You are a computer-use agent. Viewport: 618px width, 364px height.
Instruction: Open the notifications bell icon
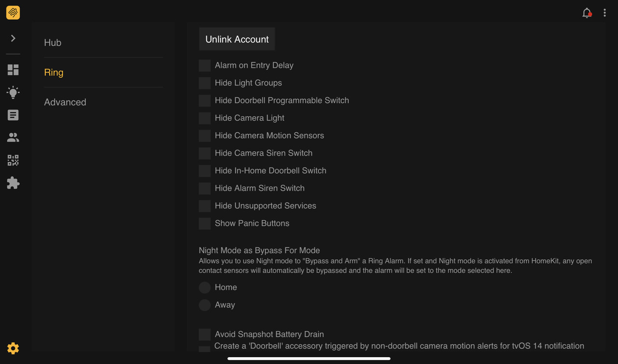tap(587, 13)
